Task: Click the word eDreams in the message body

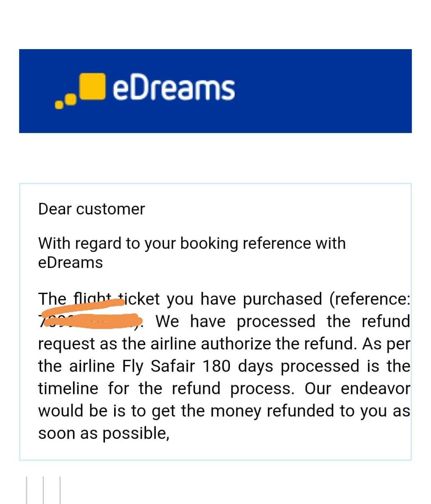Action: point(71,262)
